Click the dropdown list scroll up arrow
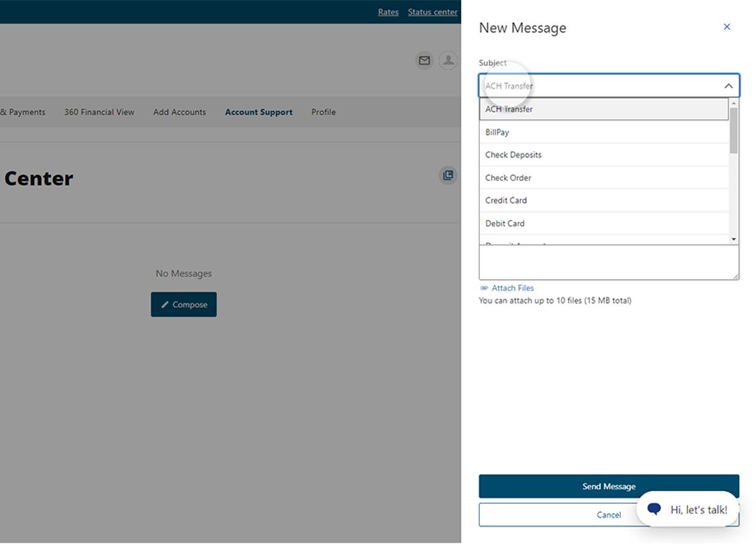 click(733, 103)
